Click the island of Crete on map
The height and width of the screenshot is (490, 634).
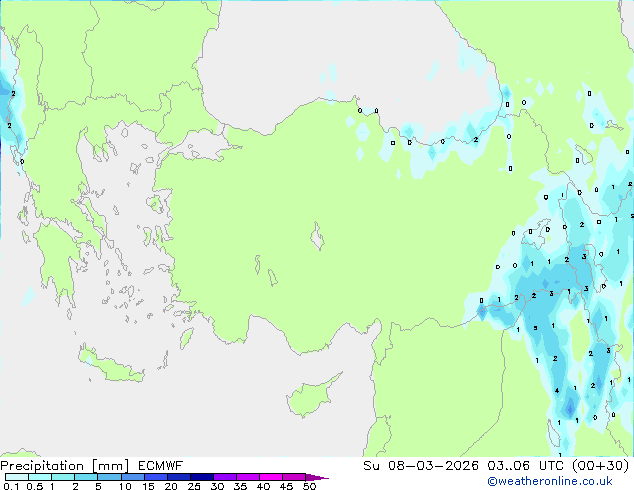[x=113, y=368]
